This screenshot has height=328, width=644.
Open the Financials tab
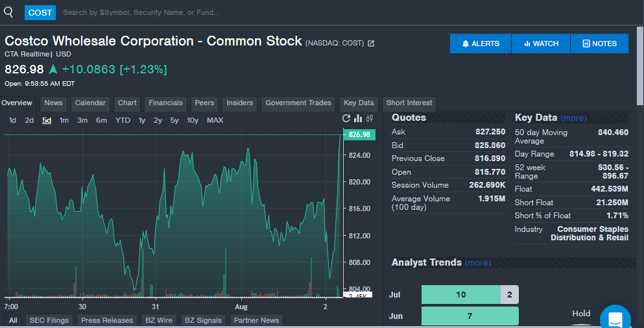pos(165,103)
